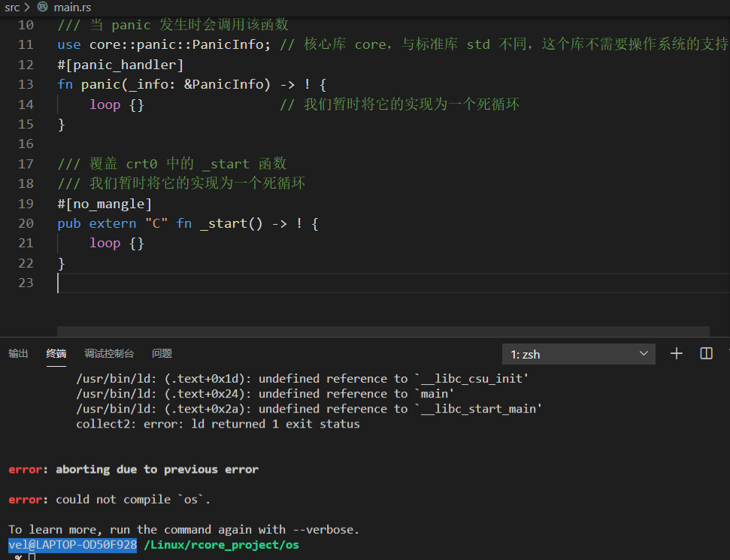730x560 pixels.
Task: Expand the src breadcrumb folder
Action: point(12,7)
